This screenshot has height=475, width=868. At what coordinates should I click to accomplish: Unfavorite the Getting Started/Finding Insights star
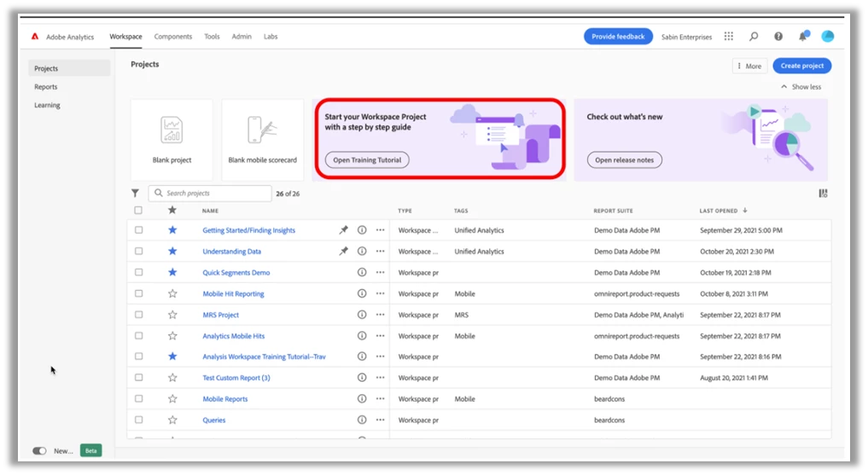pyautogui.click(x=172, y=230)
